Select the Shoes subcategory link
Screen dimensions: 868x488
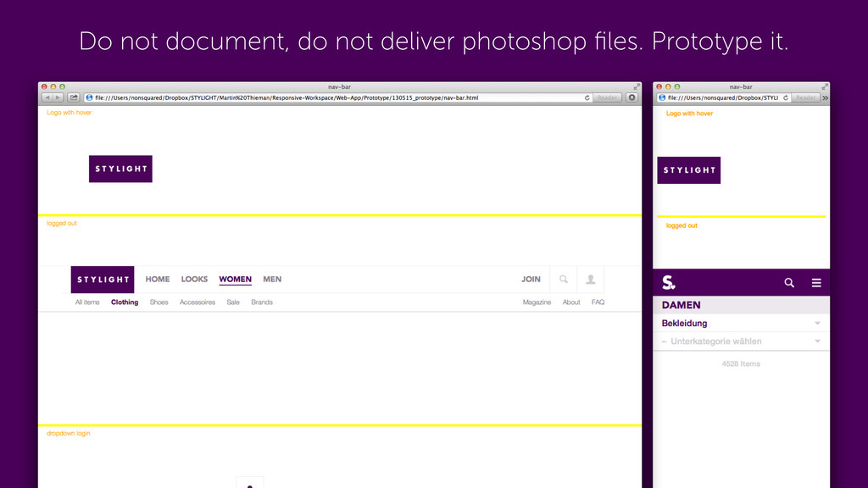159,302
